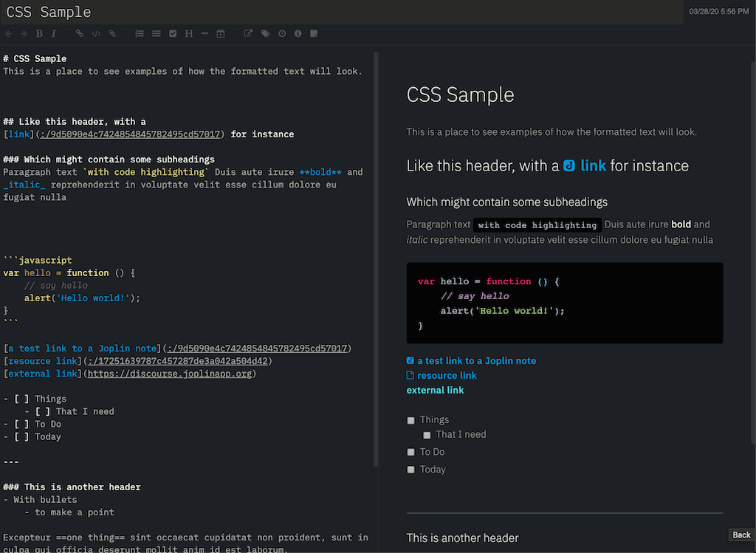756x553 pixels.
Task: Open note in external editor
Action: click(x=248, y=34)
